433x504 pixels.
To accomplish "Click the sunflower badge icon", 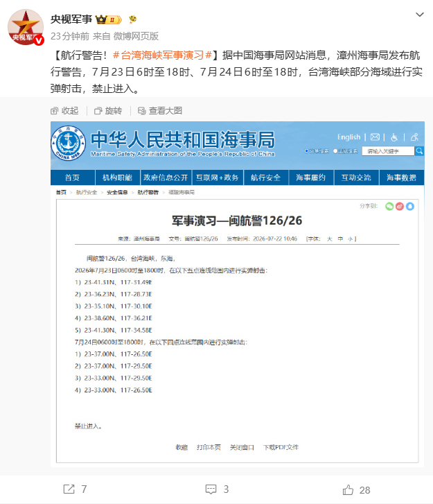I will pyautogui.click(x=132, y=19).
